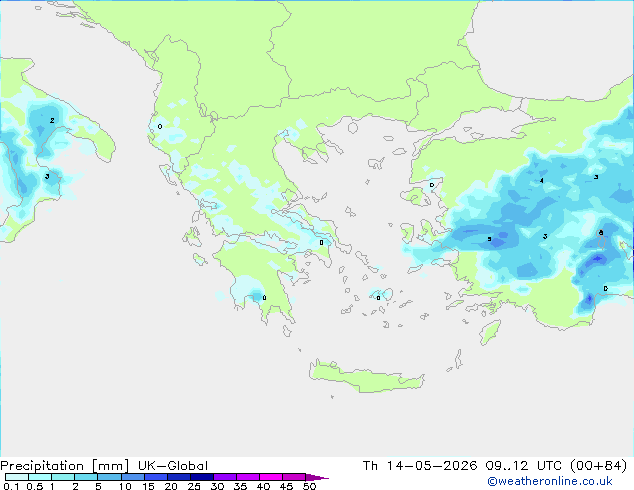
Task: Click the value '0' over the Cyclades islands
Action: tap(378, 298)
